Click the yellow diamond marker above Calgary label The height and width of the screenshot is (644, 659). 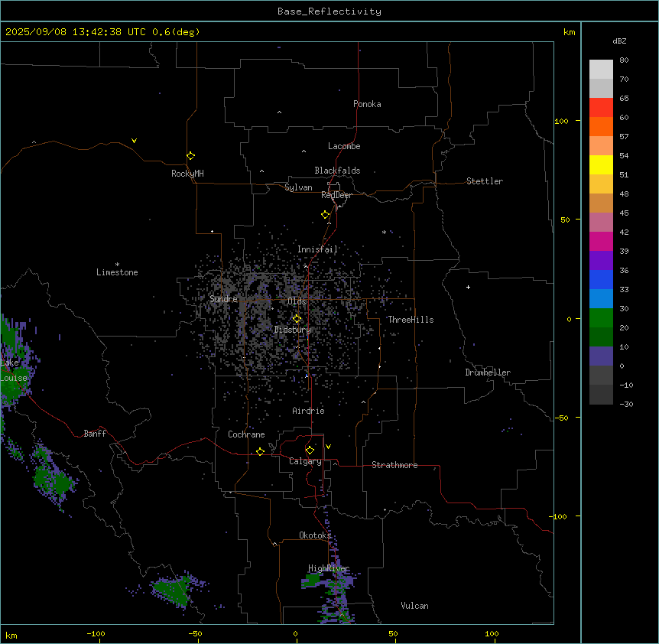(310, 450)
